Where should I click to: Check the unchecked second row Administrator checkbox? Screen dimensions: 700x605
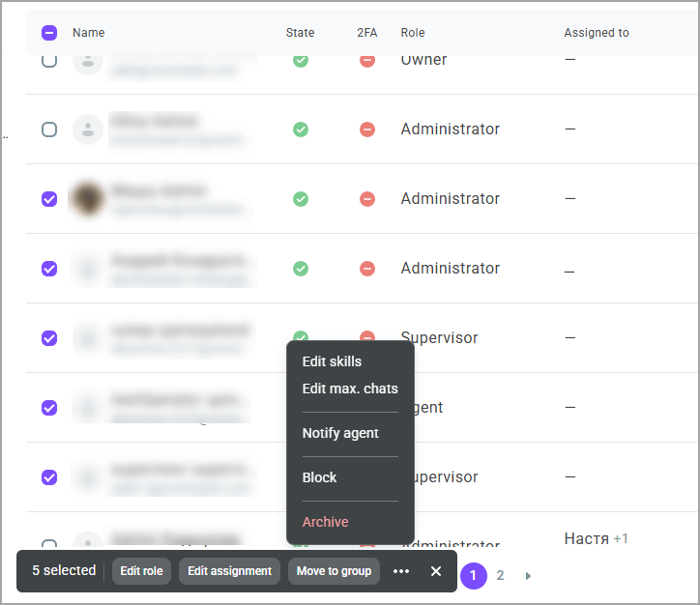[x=49, y=130]
